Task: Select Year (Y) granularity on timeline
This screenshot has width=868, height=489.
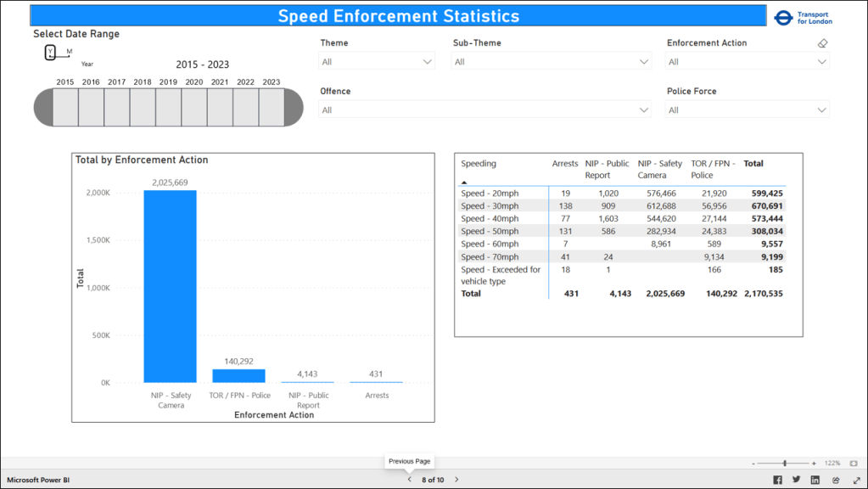Action: pos(50,53)
